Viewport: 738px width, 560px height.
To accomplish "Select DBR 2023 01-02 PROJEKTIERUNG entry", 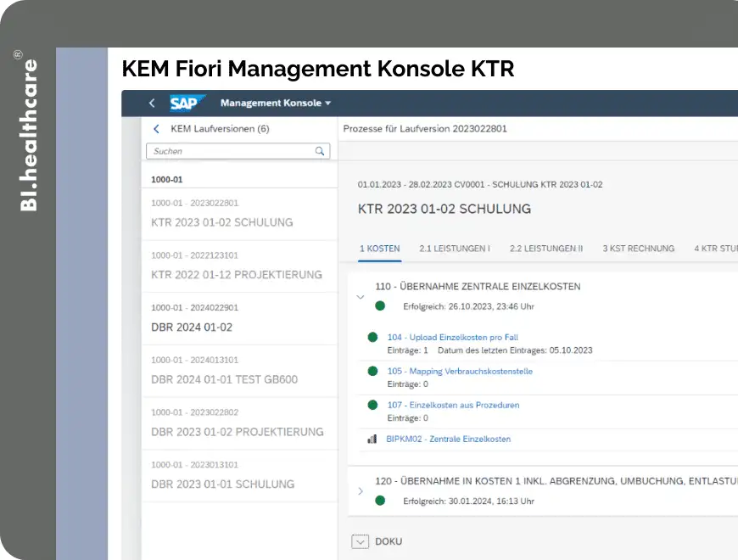I will coord(239,423).
